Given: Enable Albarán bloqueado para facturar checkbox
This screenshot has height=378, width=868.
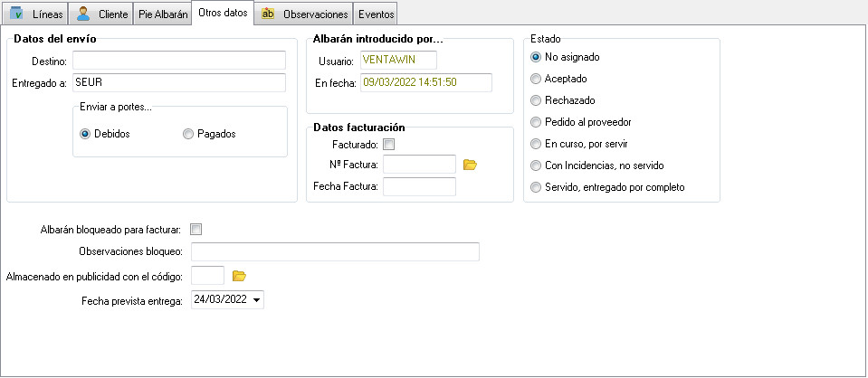Looking at the screenshot, I should click(196, 230).
